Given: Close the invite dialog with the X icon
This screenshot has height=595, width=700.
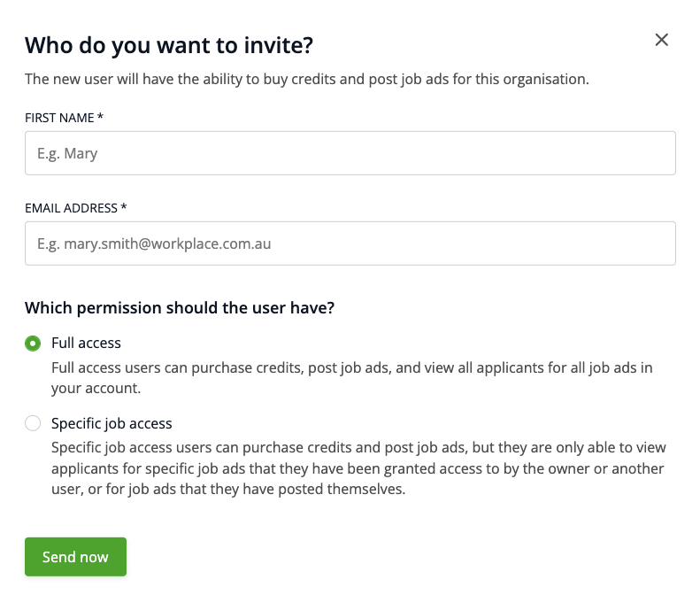Looking at the screenshot, I should tap(661, 40).
